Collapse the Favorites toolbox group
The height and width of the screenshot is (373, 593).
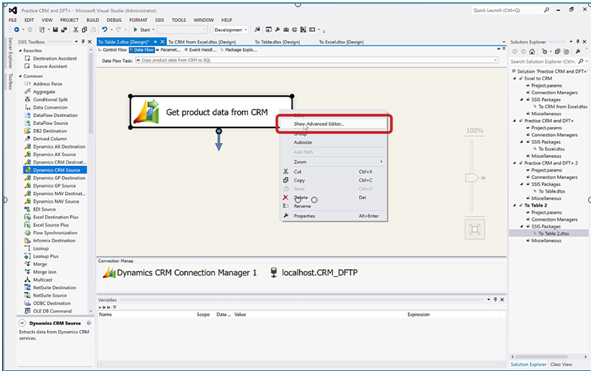(x=20, y=51)
